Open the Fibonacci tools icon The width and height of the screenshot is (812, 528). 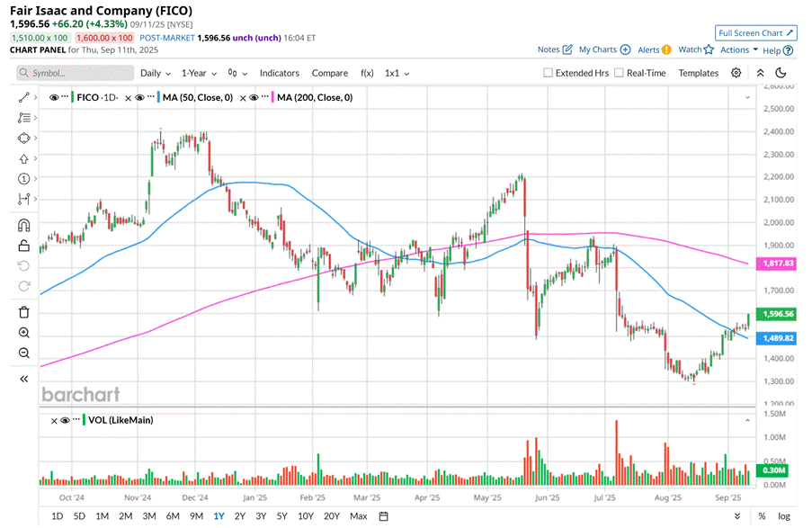pos(23,118)
